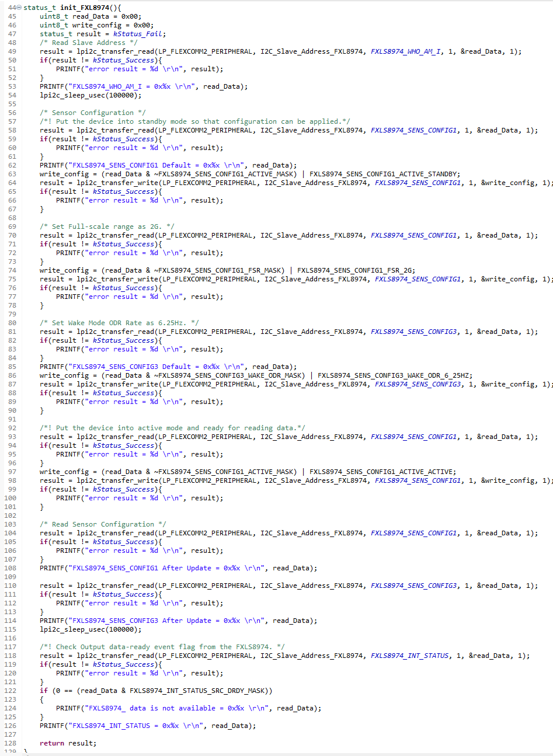This screenshot has width=553, height=756.
Task: Click the 'Set Wake Mode ODR Rate' comment
Action: pyautogui.click(x=119, y=323)
